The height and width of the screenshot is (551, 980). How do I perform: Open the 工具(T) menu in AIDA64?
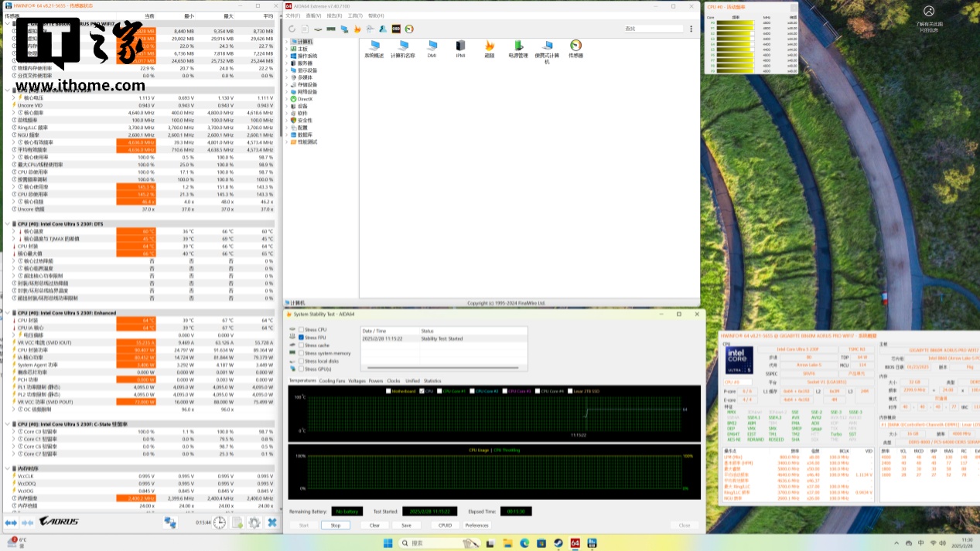354,15
